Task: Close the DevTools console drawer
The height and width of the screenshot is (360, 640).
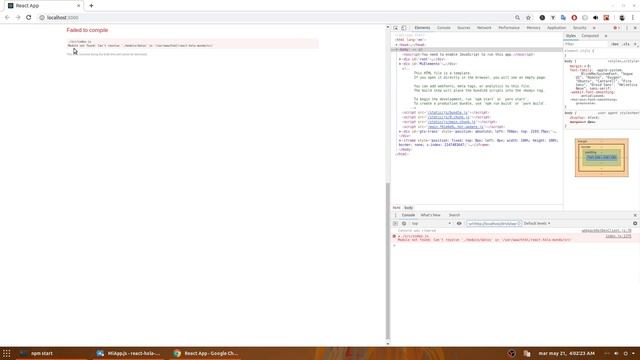Action: [x=635, y=215]
